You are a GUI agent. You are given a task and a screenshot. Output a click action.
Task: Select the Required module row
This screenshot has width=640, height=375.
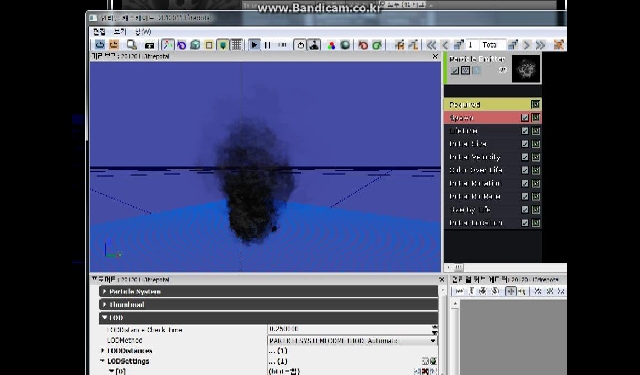[x=493, y=104]
